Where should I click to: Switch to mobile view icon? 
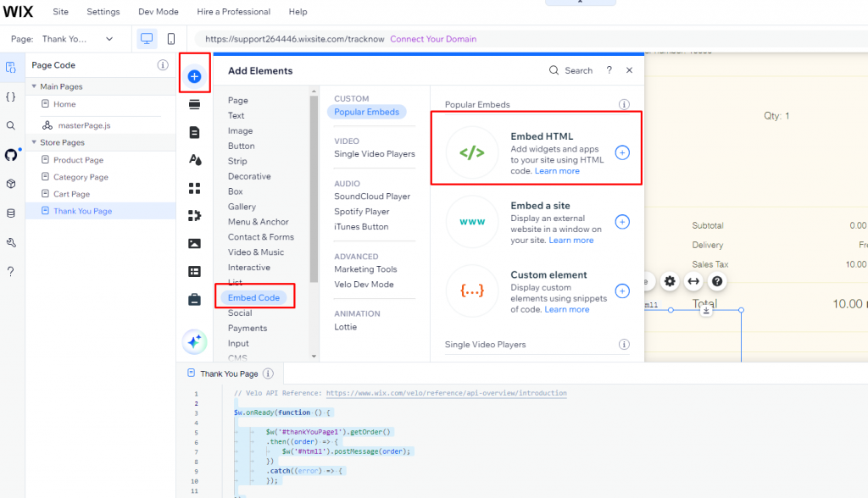click(171, 39)
